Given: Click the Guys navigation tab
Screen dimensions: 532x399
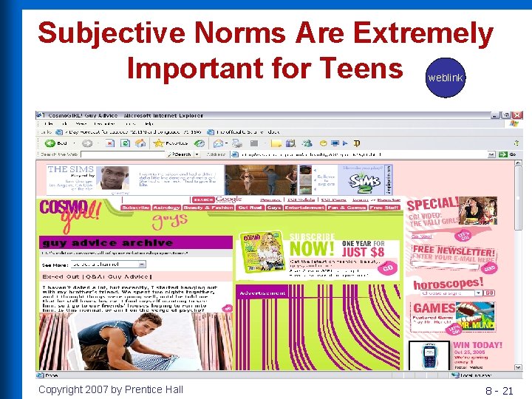Looking at the screenshot, I should coord(274,208).
